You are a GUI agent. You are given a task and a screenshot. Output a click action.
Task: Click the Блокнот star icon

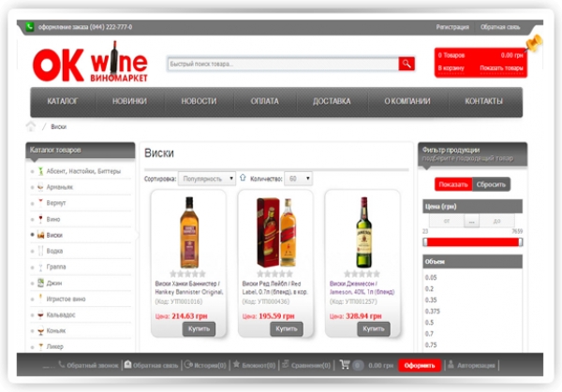pyautogui.click(x=236, y=364)
